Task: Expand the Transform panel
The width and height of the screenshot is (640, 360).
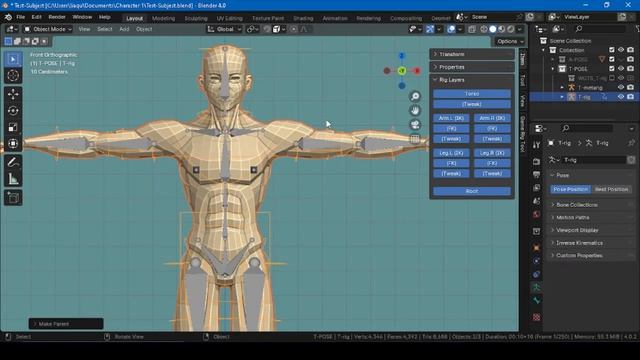Action: 472,54
